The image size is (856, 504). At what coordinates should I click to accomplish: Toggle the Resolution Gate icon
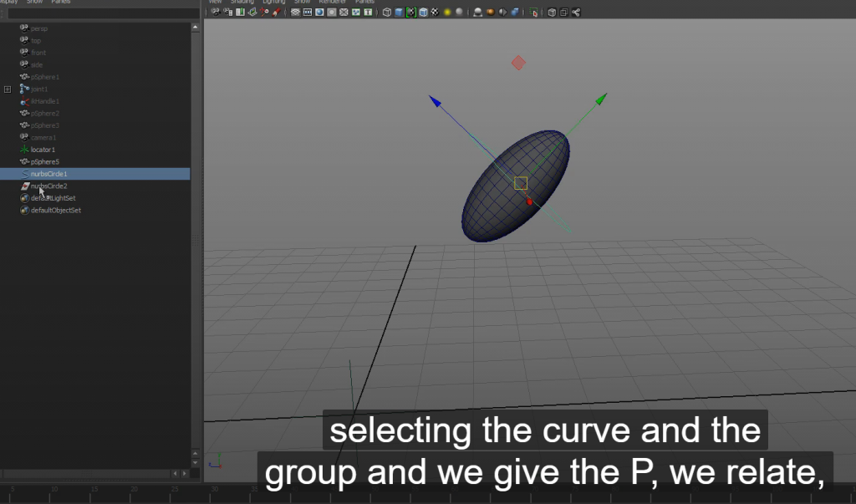(319, 12)
